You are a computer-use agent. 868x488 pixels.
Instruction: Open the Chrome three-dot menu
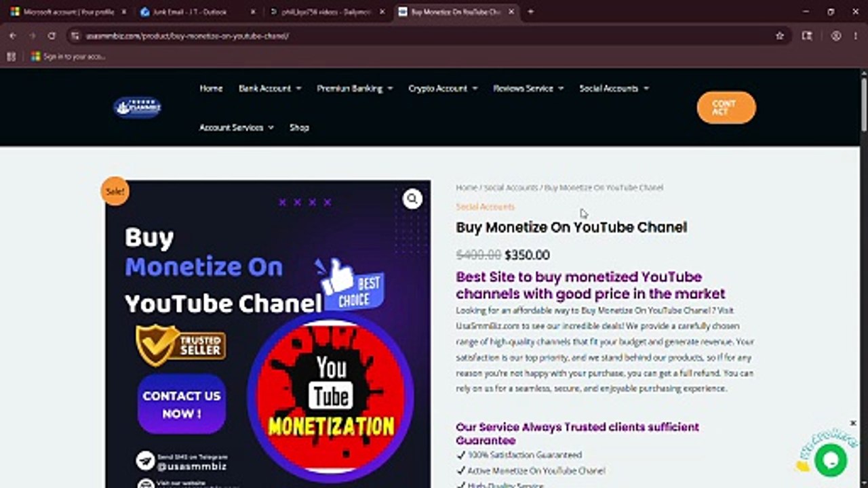[x=855, y=35]
